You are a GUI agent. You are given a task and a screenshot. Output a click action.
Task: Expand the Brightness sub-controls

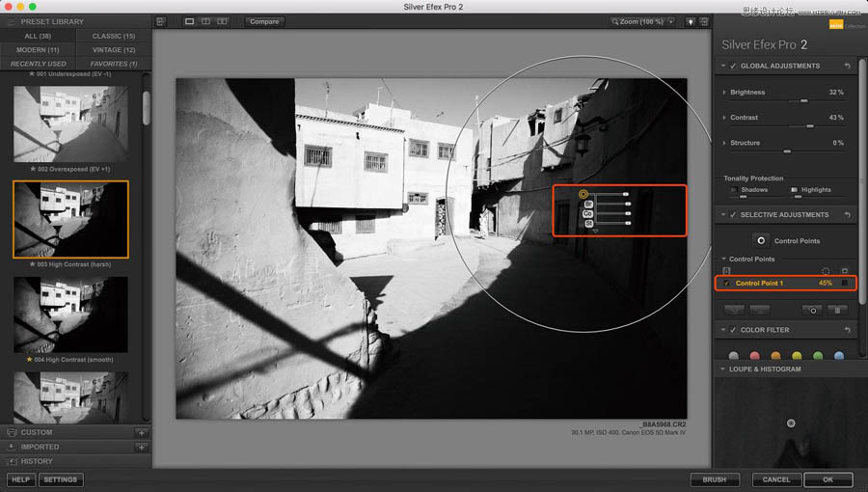click(724, 93)
